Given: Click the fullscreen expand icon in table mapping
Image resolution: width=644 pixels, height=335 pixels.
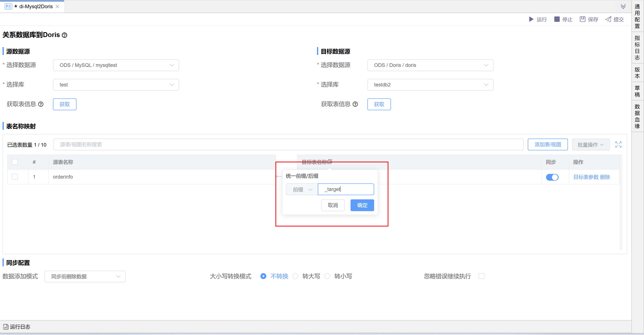Looking at the screenshot, I should 618,145.
